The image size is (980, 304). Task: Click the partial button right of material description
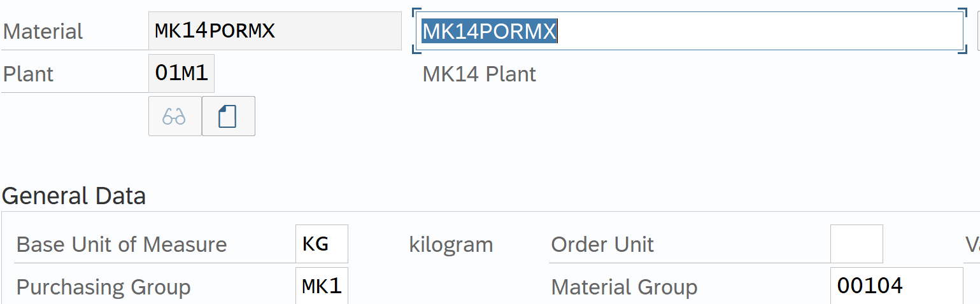[978, 31]
